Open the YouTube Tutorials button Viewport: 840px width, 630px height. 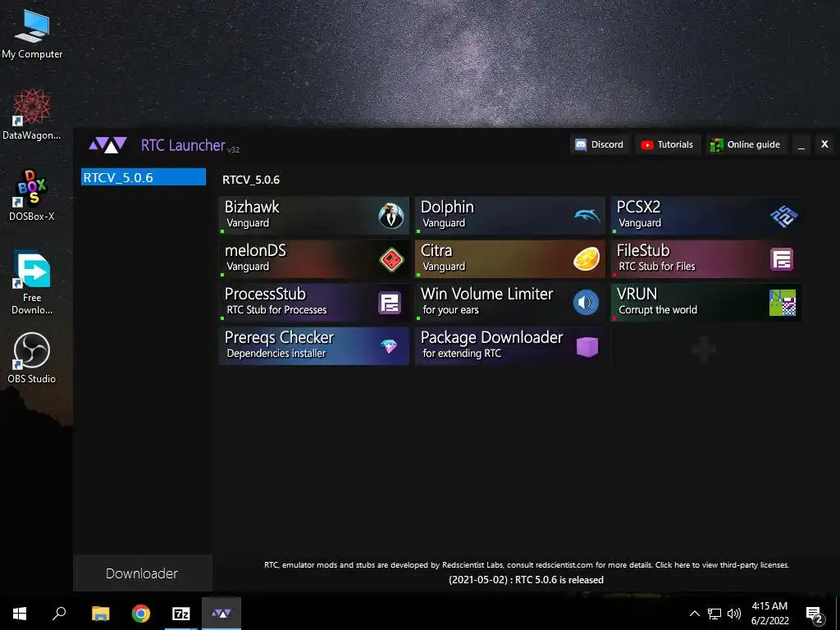tap(668, 144)
